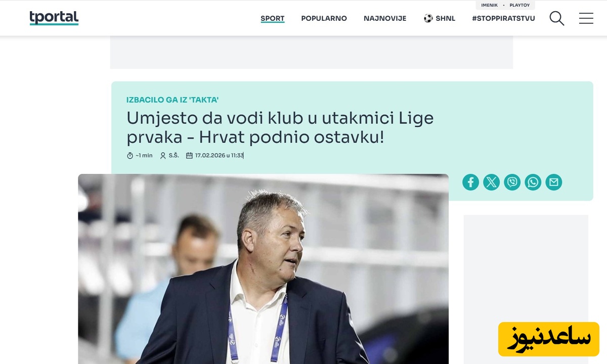
Task: Open the IMENIK link
Action: point(490,5)
